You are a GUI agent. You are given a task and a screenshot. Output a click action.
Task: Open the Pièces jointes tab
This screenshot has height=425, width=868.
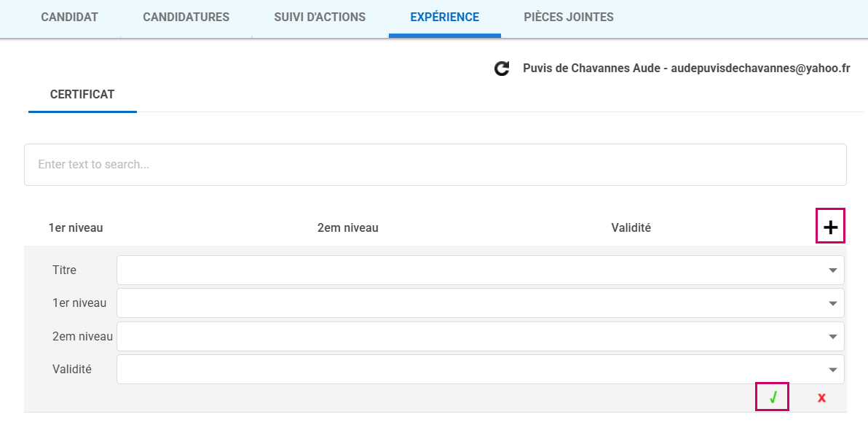(568, 17)
